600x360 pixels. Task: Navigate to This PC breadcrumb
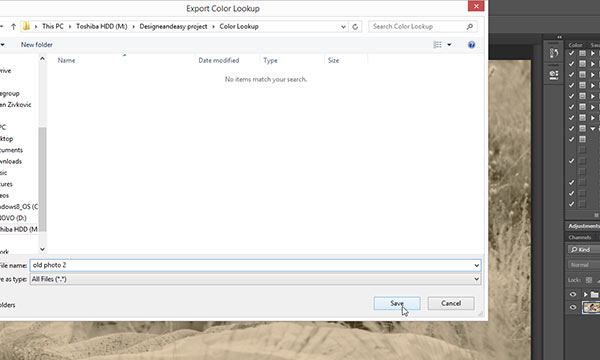53,26
